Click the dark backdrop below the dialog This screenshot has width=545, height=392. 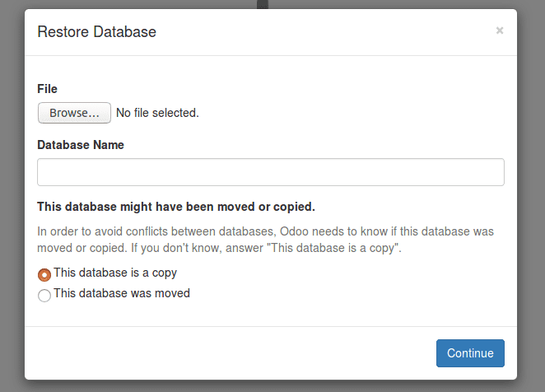pyautogui.click(x=272, y=386)
